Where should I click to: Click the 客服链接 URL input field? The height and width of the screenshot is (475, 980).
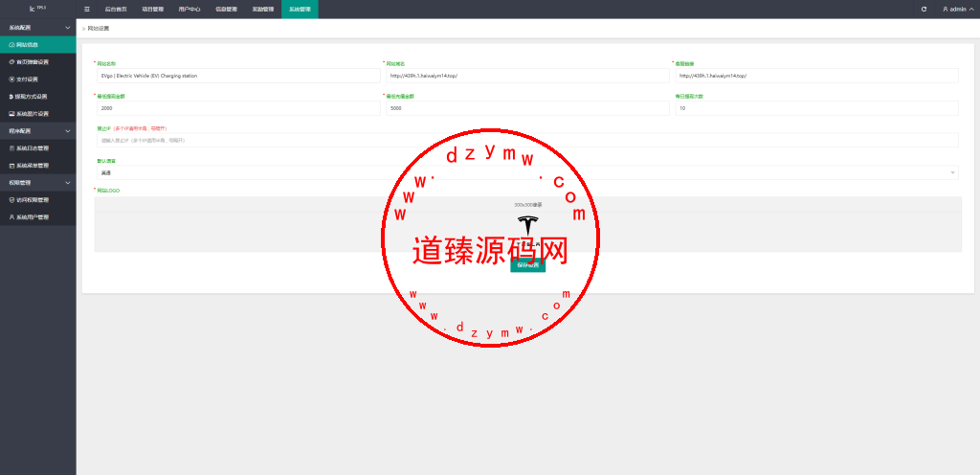point(817,76)
